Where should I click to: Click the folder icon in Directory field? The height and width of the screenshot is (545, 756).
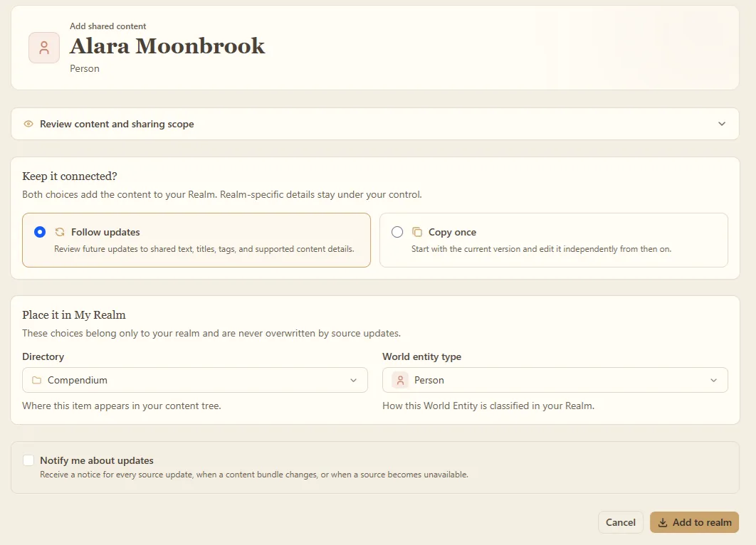[x=36, y=380]
